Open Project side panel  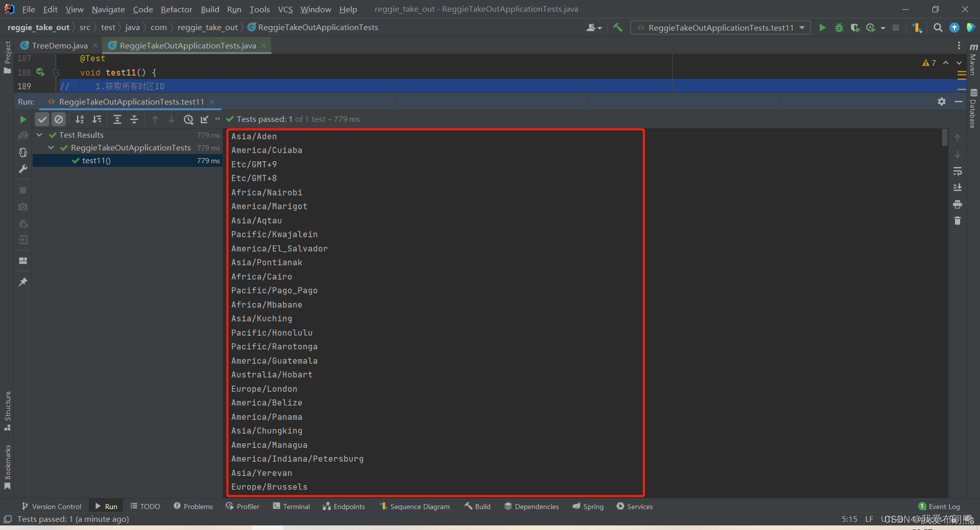pos(7,57)
